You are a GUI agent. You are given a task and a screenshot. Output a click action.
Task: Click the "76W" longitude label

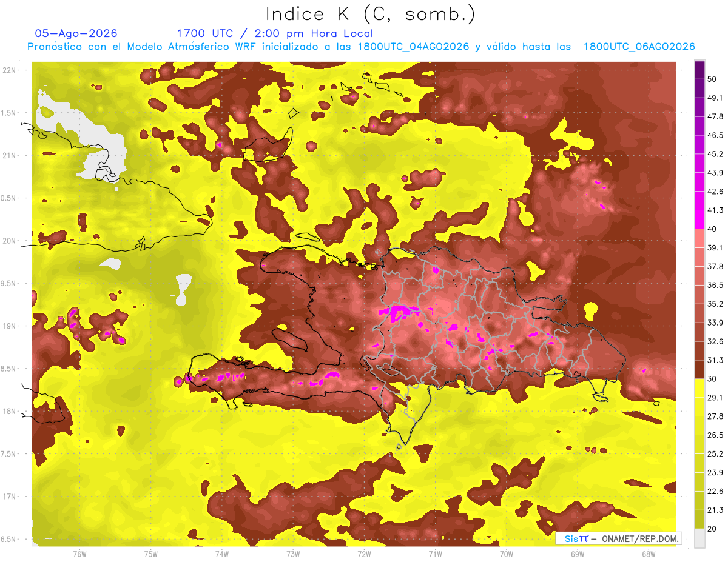[79, 554]
